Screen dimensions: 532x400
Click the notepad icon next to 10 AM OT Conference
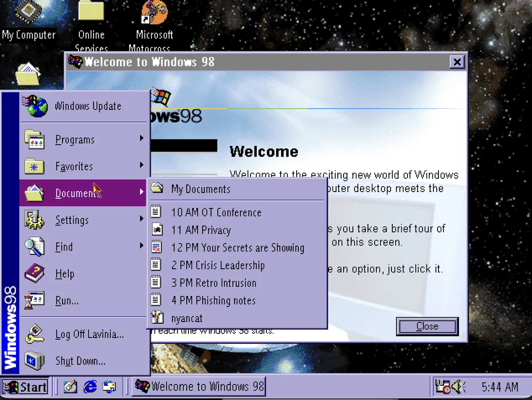click(156, 212)
